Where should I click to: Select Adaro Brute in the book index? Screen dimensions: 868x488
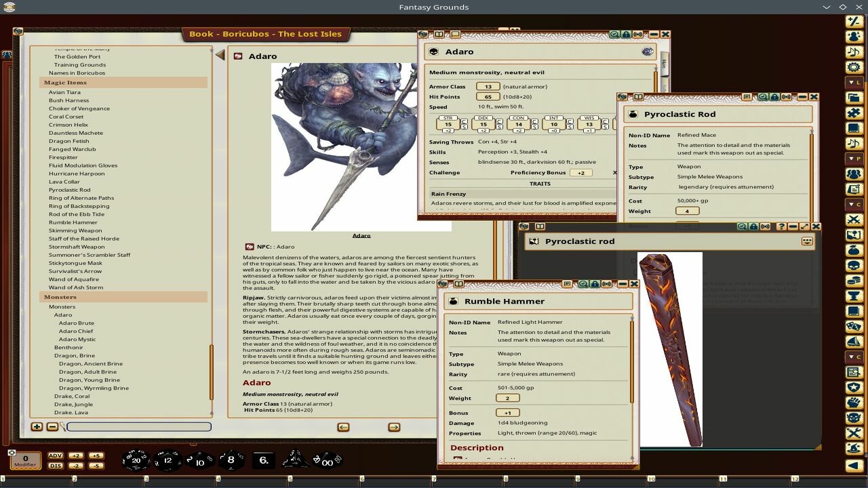(x=76, y=323)
